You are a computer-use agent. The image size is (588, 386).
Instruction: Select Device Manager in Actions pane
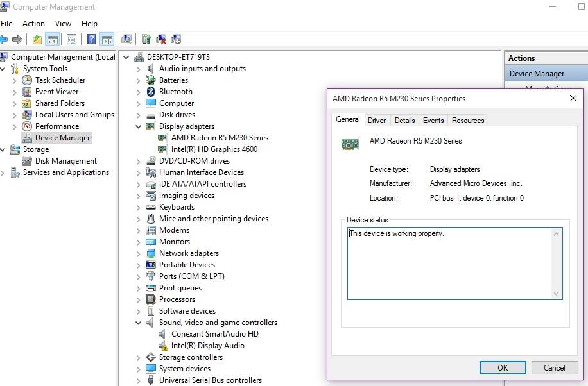click(537, 74)
